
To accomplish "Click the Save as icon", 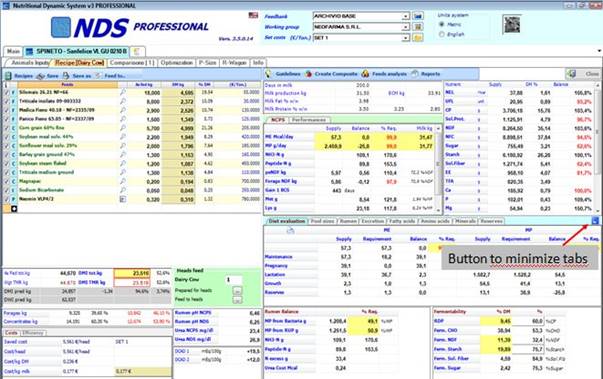I will pyautogui.click(x=66, y=76).
